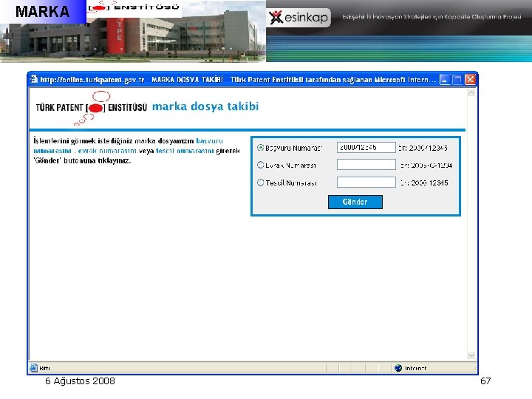
Task: Minimize the MARKA DOSYA TAKİBİ browser window
Action: [x=445, y=79]
